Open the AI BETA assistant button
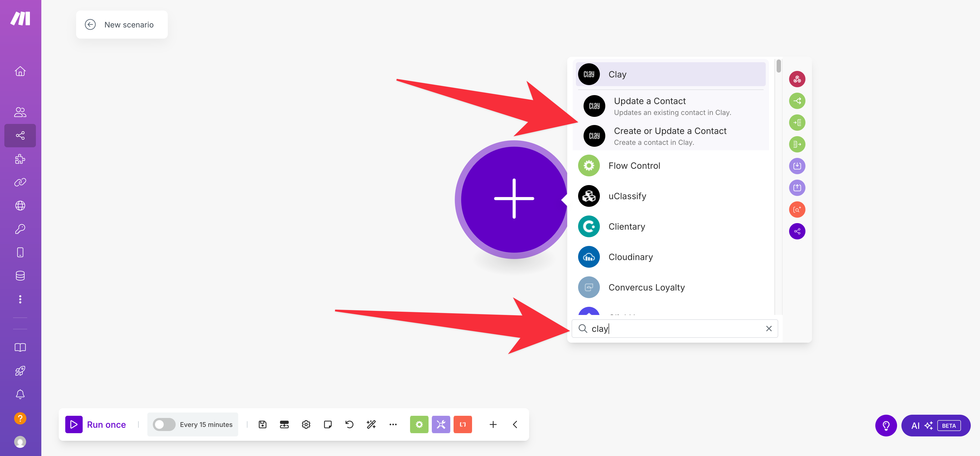Screen dimensions: 980x456 936,426
